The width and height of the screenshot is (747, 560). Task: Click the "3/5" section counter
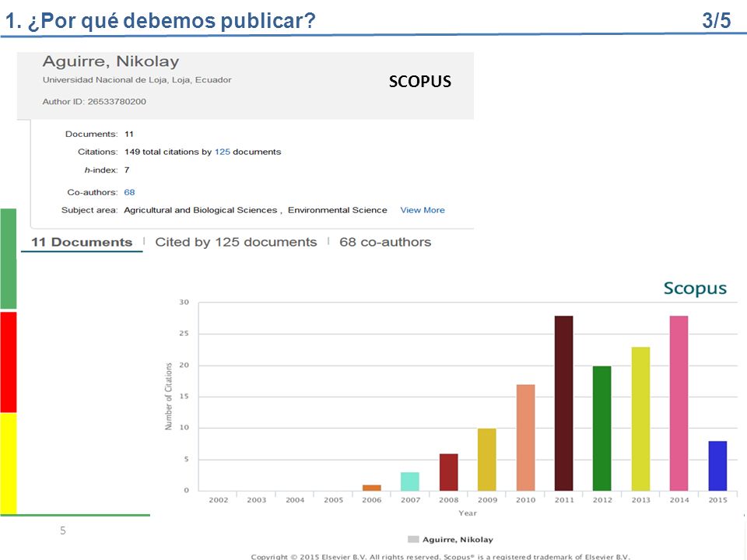[716, 20]
